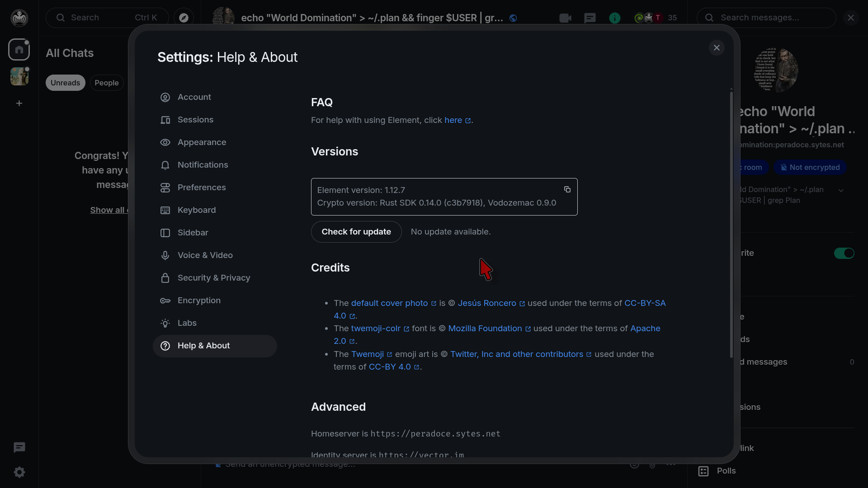Select the People filter pill

[x=107, y=83]
